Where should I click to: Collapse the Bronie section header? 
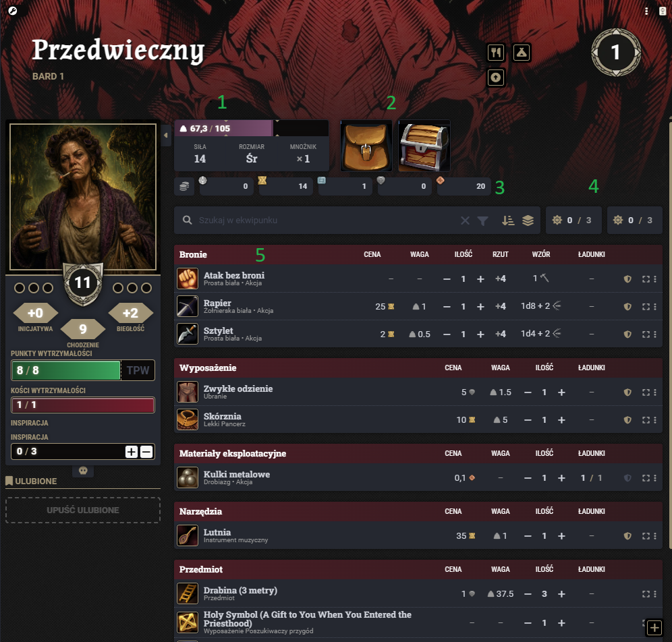tap(193, 254)
